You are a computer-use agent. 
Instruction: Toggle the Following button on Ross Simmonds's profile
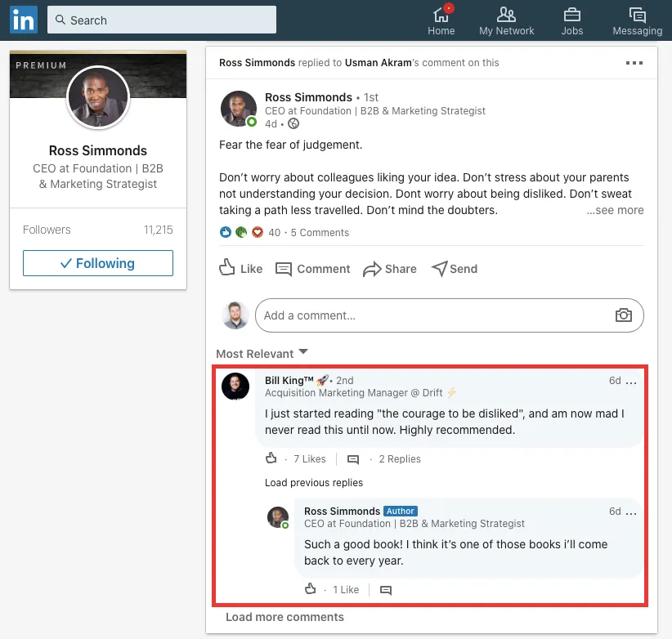97,263
